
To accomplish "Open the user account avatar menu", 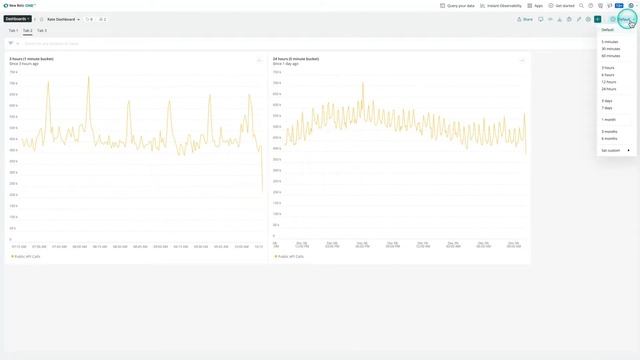I will [x=631, y=6].
